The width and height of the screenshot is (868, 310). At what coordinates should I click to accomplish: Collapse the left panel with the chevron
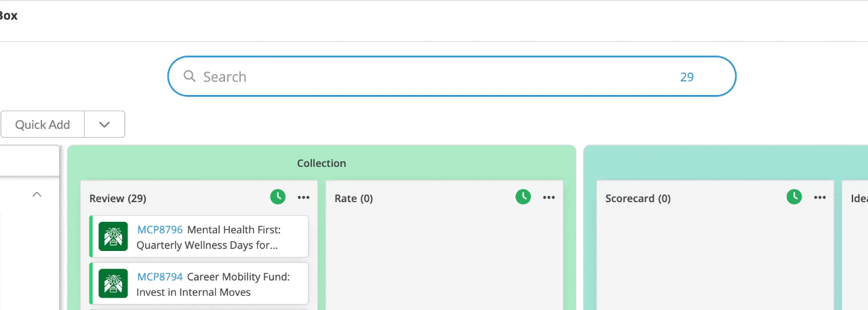coord(37,195)
